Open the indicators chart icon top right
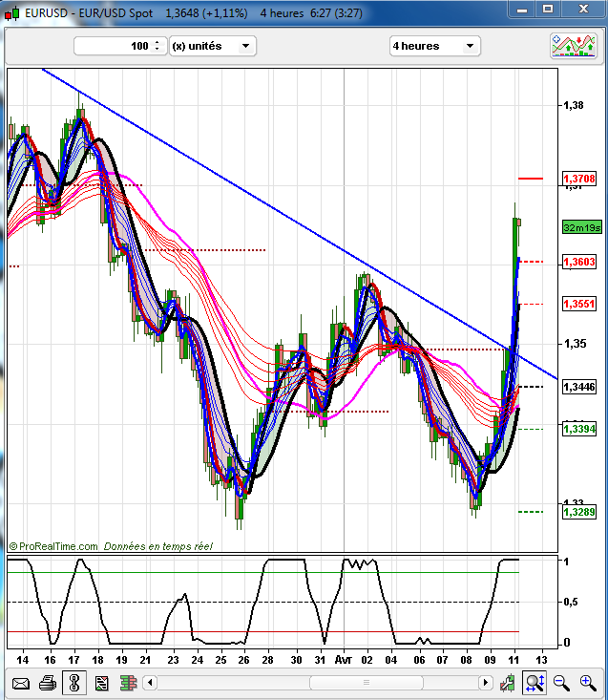608x700 pixels. tap(574, 46)
